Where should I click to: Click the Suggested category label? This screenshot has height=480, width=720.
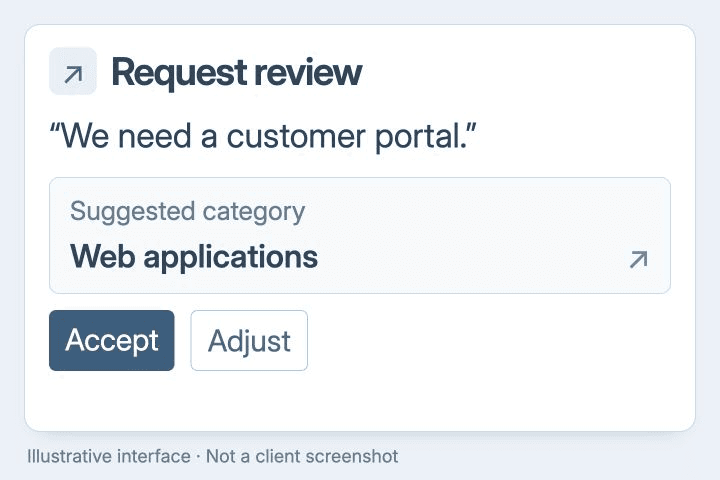(187, 212)
